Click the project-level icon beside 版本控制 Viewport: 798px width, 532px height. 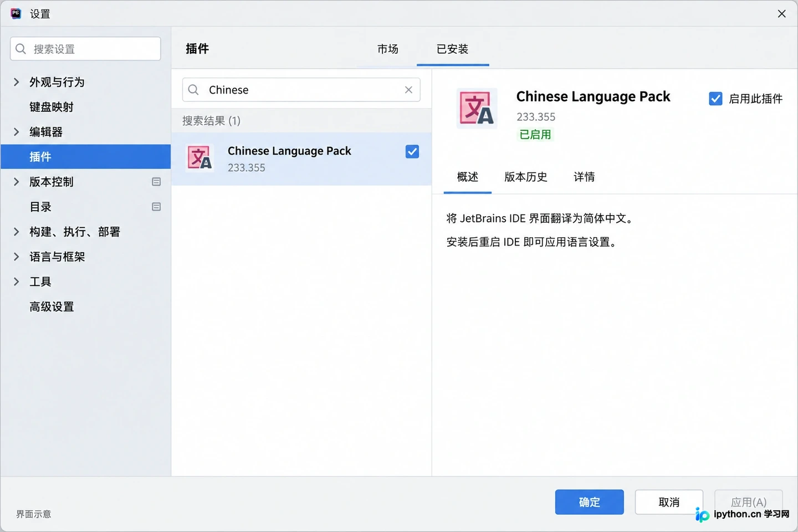(156, 182)
